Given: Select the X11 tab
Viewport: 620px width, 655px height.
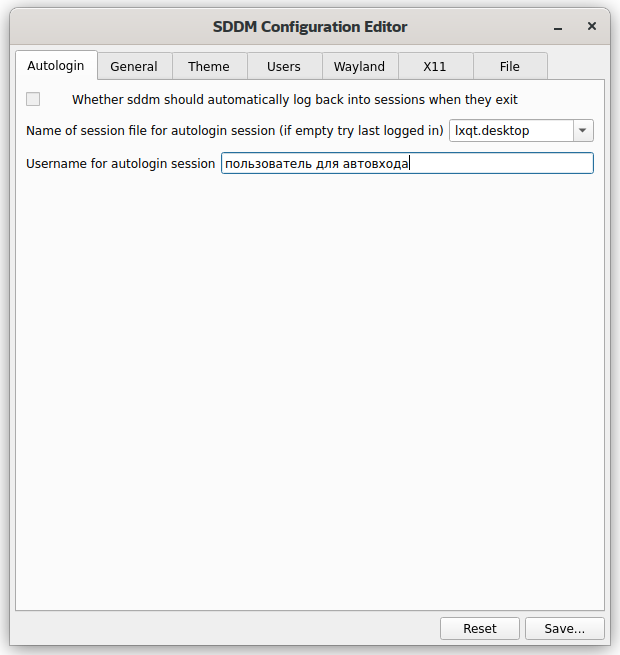Looking at the screenshot, I should 435,66.
